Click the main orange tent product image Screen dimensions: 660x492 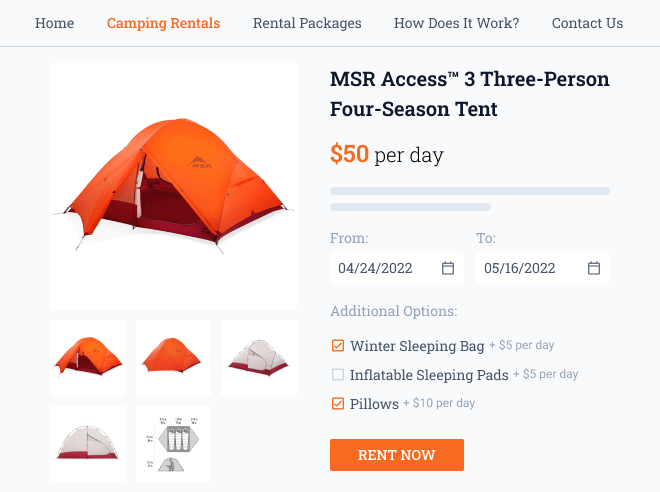[173, 186]
